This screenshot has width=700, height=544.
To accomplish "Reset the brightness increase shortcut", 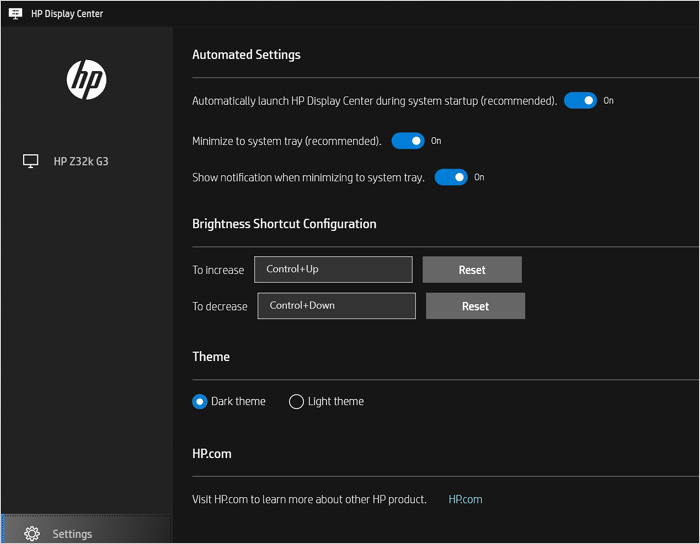I will (x=472, y=270).
